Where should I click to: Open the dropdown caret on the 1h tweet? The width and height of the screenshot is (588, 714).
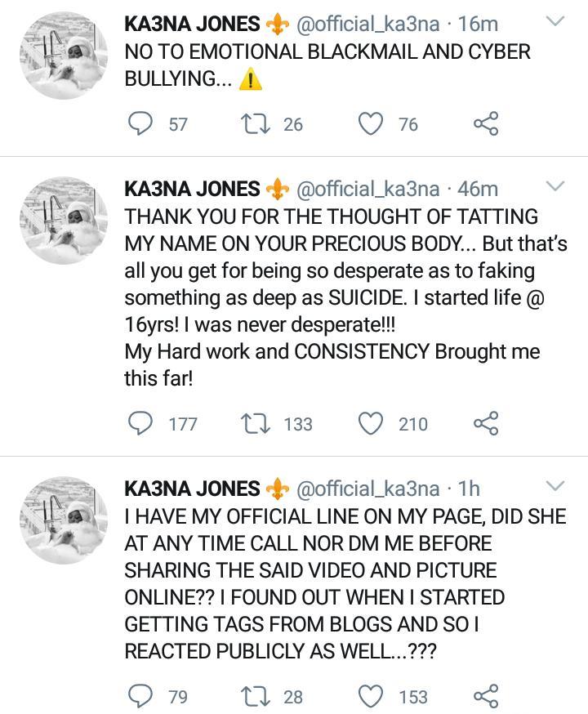[x=555, y=487]
